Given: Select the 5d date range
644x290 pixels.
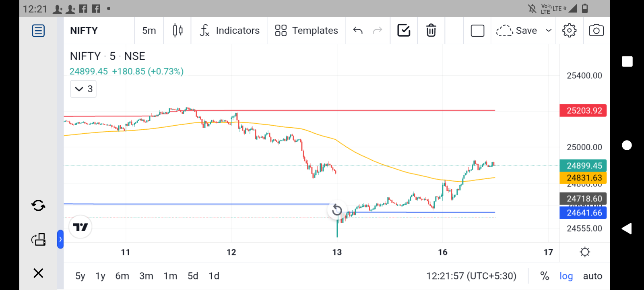Looking at the screenshot, I should 193,276.
